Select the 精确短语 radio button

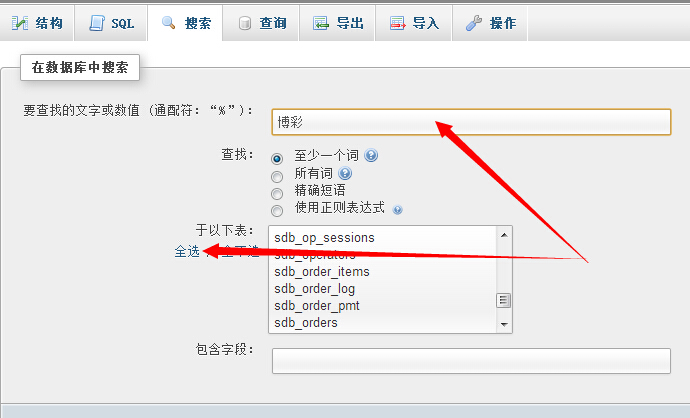277,192
